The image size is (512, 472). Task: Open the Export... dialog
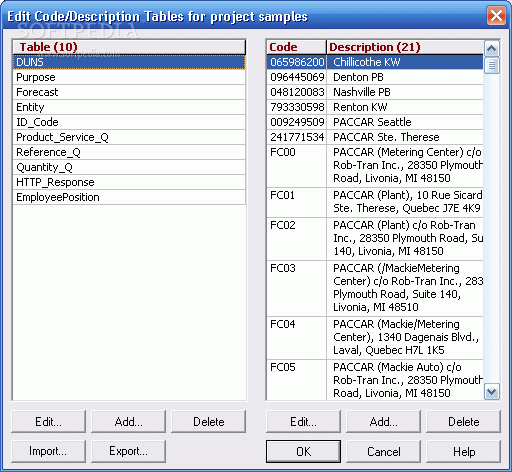[128, 451]
